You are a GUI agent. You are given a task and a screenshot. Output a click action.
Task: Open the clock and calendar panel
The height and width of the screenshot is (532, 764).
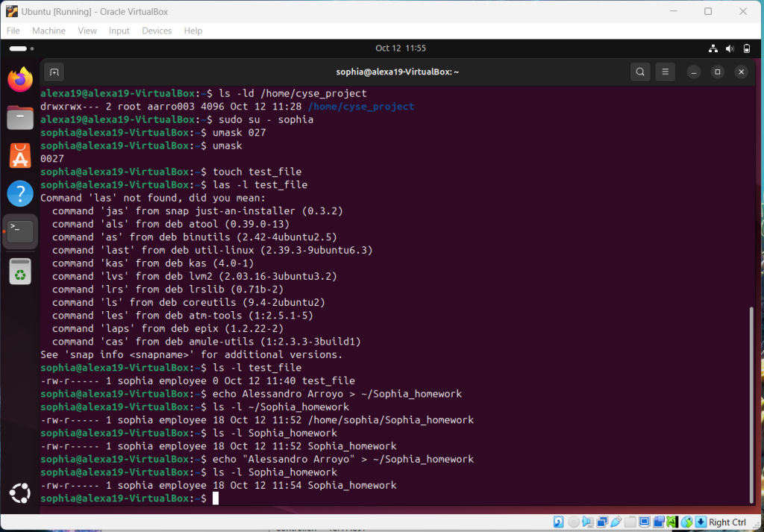pyautogui.click(x=401, y=48)
